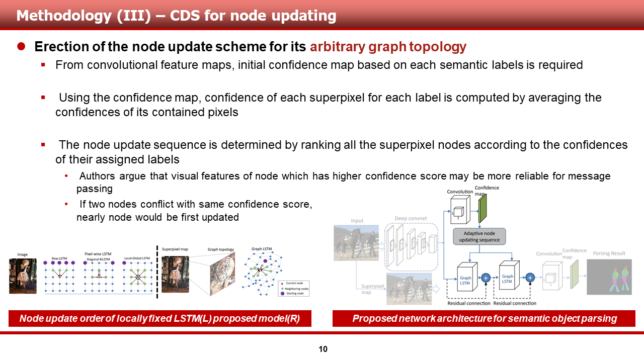The image size is (644, 362).
Task: Click the legend box listing Current node and Neighboring nodes
Action: coord(294,289)
